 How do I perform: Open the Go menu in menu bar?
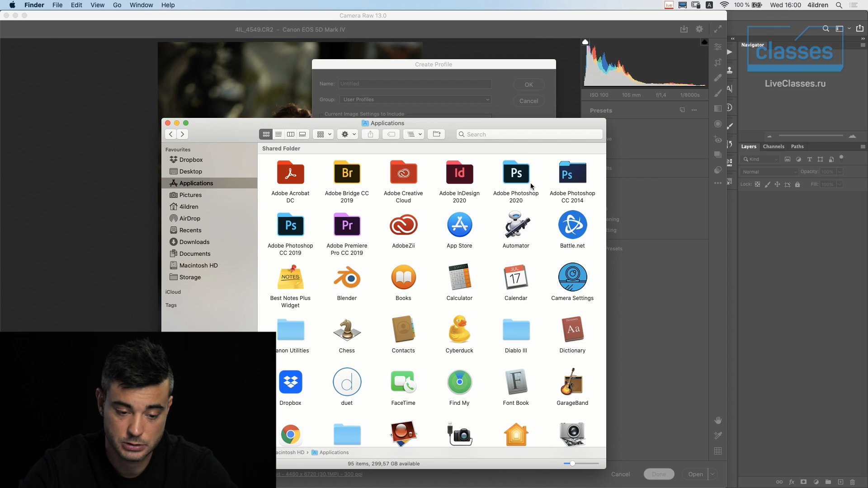(117, 5)
